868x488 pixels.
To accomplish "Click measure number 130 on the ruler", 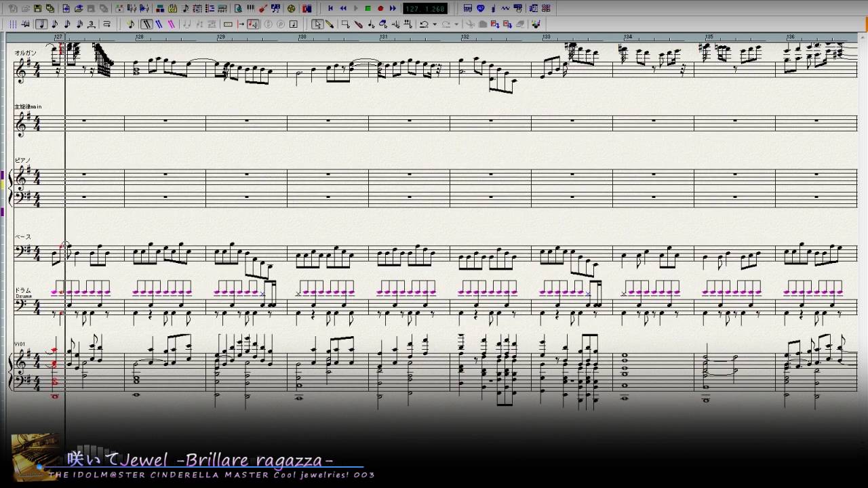I will pos(302,37).
